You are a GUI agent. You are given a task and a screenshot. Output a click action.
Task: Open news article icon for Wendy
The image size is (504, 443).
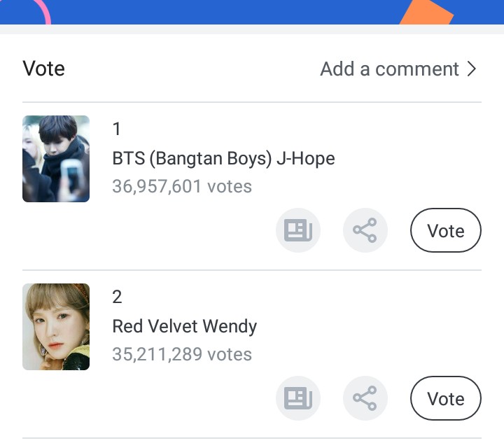pyautogui.click(x=297, y=398)
